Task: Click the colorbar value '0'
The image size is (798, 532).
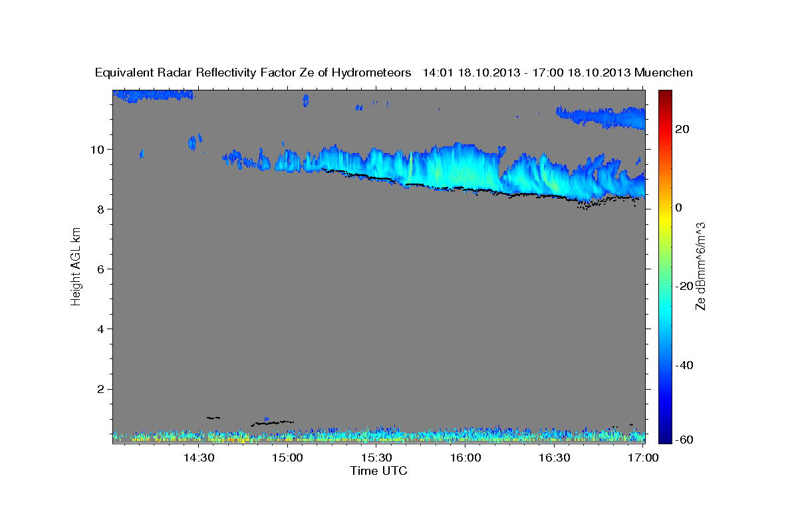Action: pyautogui.click(x=679, y=207)
